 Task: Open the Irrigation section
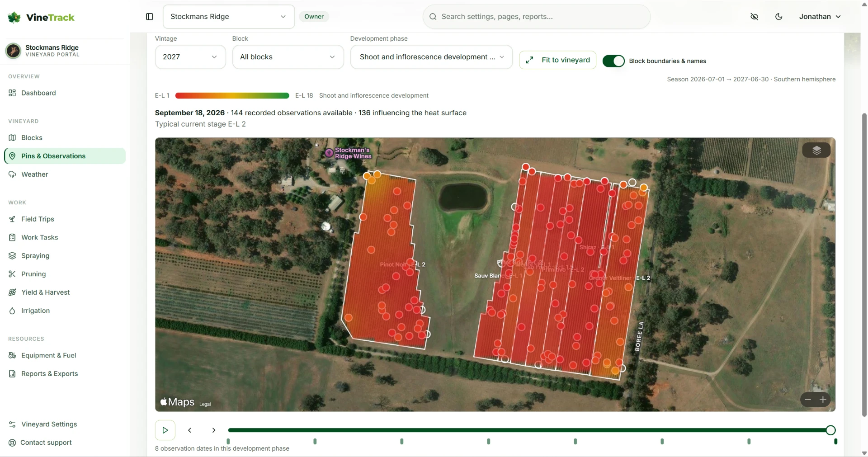(65, 311)
